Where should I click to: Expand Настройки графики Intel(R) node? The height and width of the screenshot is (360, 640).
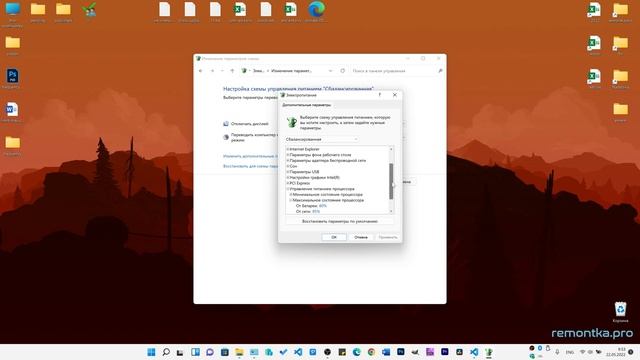point(287,178)
